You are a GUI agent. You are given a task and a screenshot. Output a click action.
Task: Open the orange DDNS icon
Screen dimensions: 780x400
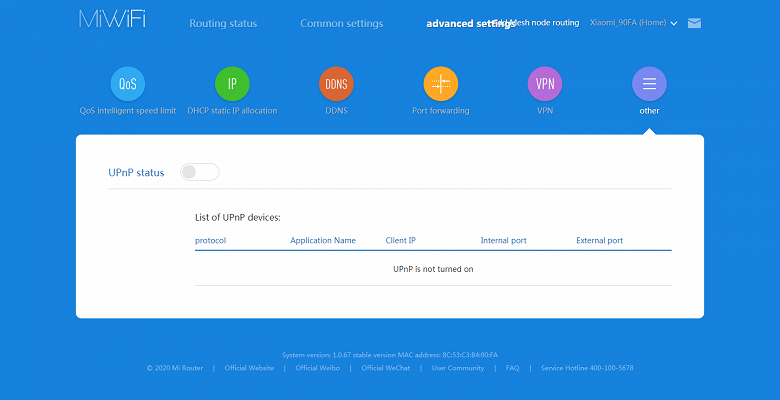click(336, 84)
